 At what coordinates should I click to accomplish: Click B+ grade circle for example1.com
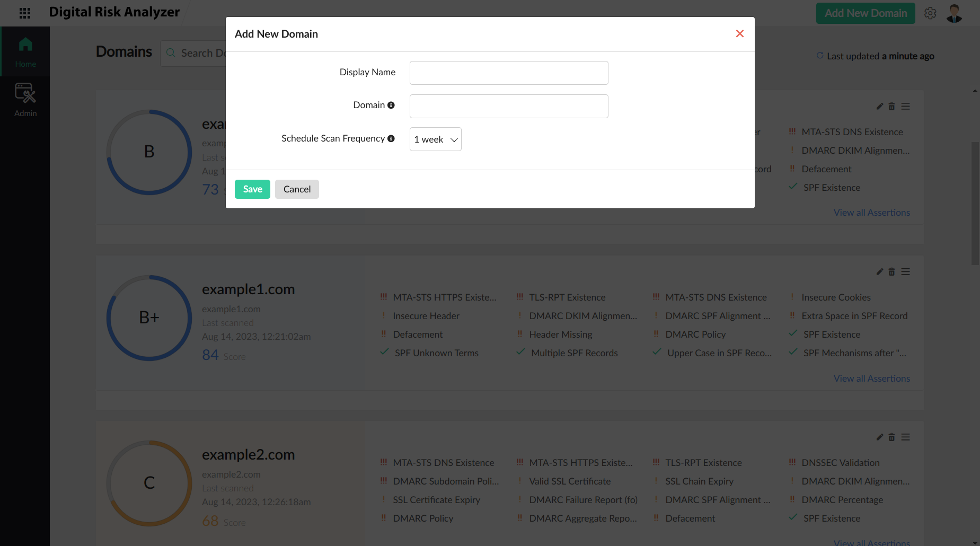pyautogui.click(x=149, y=318)
